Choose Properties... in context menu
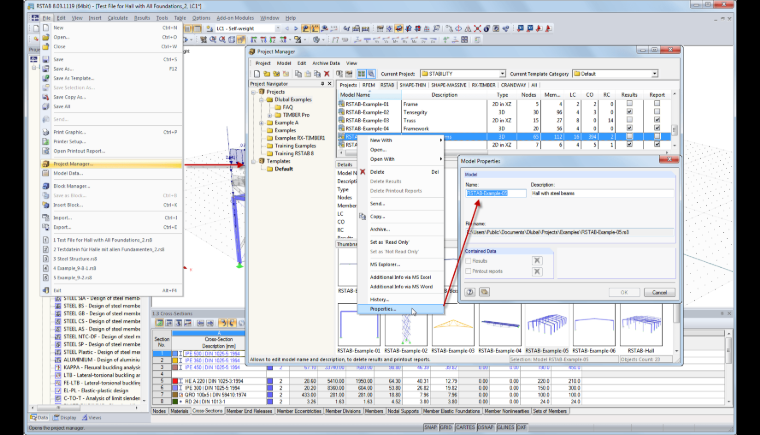The image size is (760, 435). click(401, 309)
